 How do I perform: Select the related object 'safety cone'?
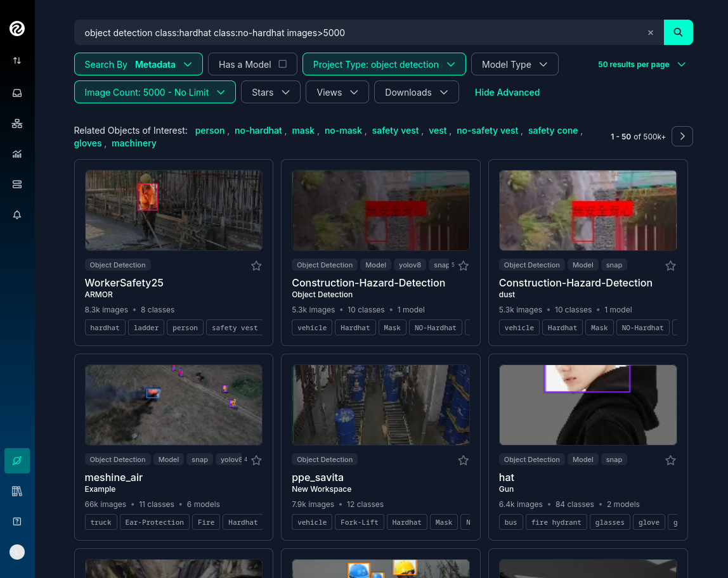553,131
